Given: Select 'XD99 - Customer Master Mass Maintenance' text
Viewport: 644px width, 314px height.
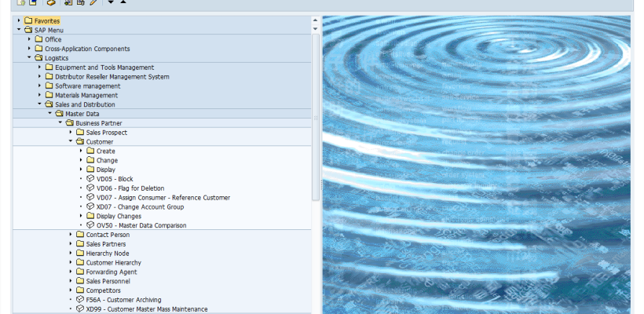Looking at the screenshot, I should tap(147, 309).
